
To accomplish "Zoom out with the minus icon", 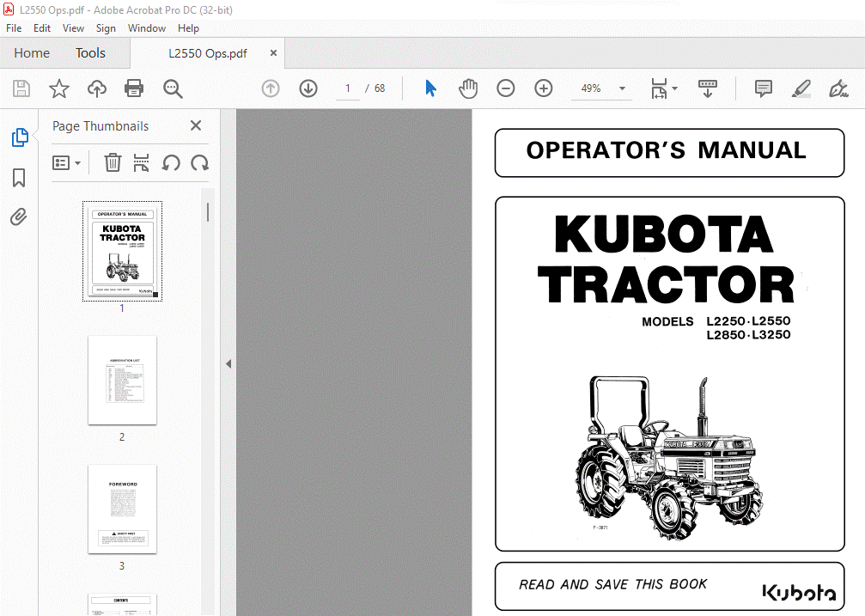I will (505, 88).
